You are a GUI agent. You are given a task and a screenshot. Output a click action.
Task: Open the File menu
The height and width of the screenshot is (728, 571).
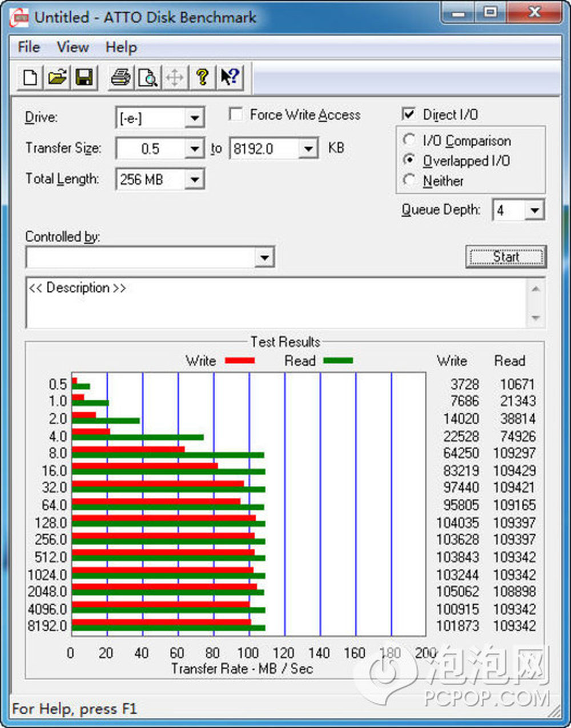[x=29, y=47]
